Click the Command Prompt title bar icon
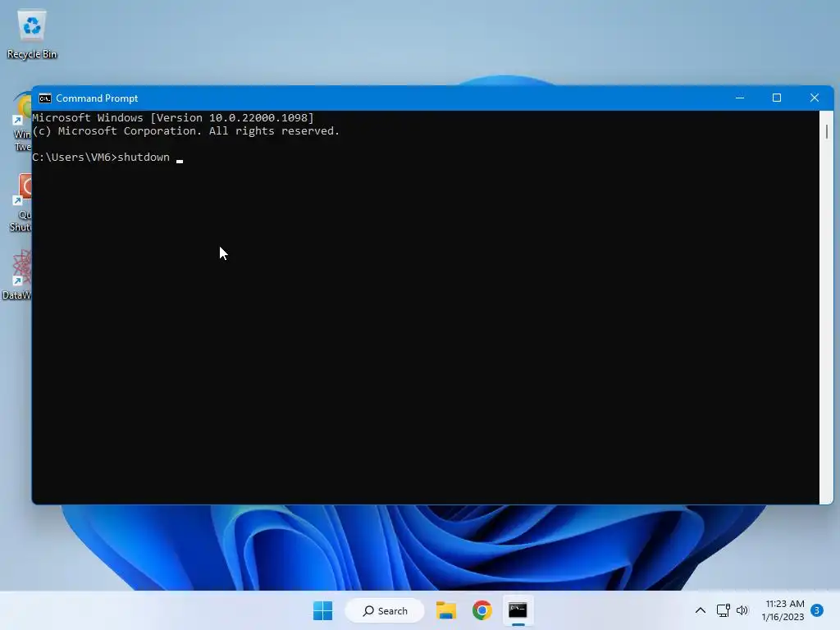The image size is (840, 630). [45, 98]
